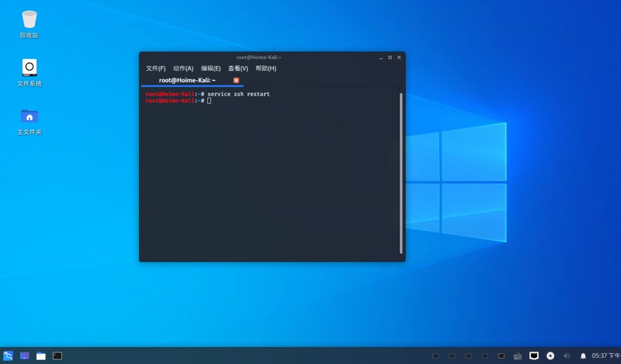Open the 查看(V) menu in the terminal

coord(238,68)
